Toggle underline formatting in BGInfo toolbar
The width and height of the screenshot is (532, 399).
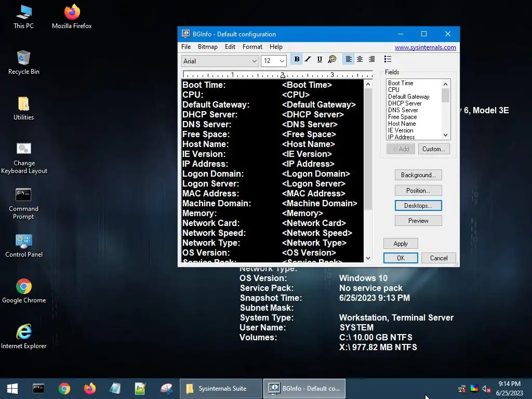(320, 59)
